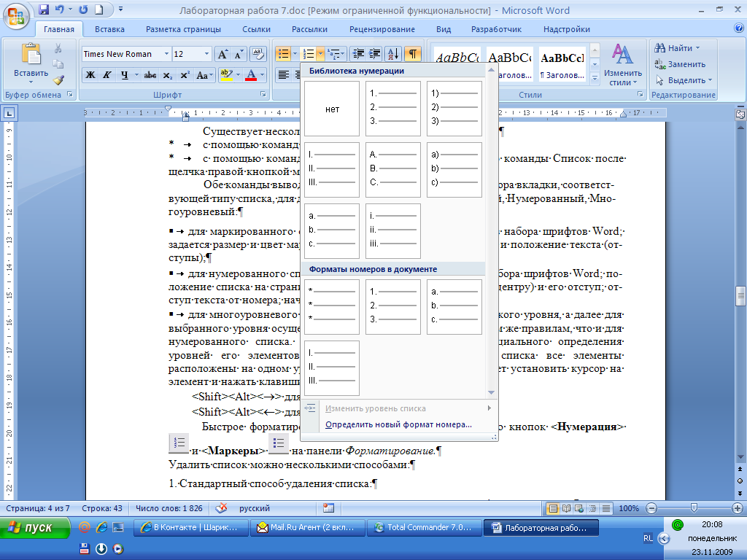The height and width of the screenshot is (560, 747).
Task: Switch to the Ссылки tab
Action: [x=256, y=29]
